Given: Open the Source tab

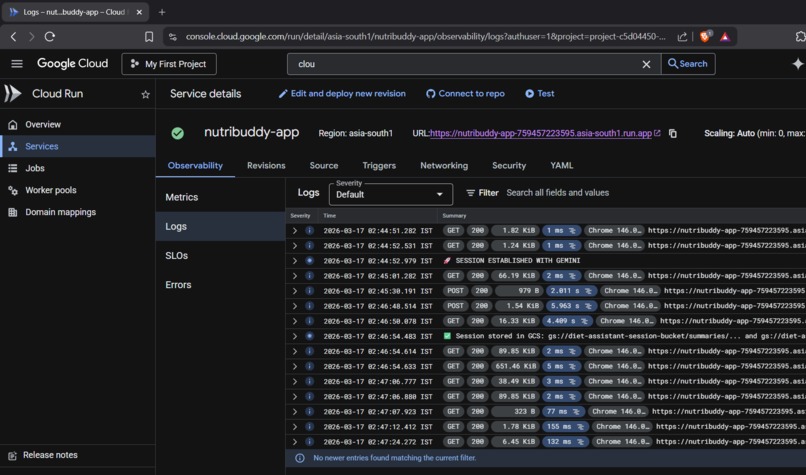Looking at the screenshot, I should [x=324, y=166].
